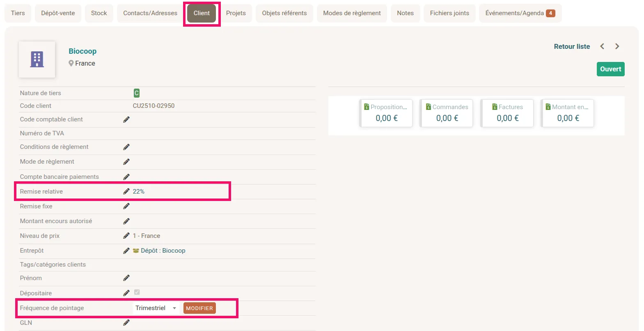Viewport: 644px width, 331px height.
Task: Edit Mode de règlement via pencil icon
Action: [126, 162]
